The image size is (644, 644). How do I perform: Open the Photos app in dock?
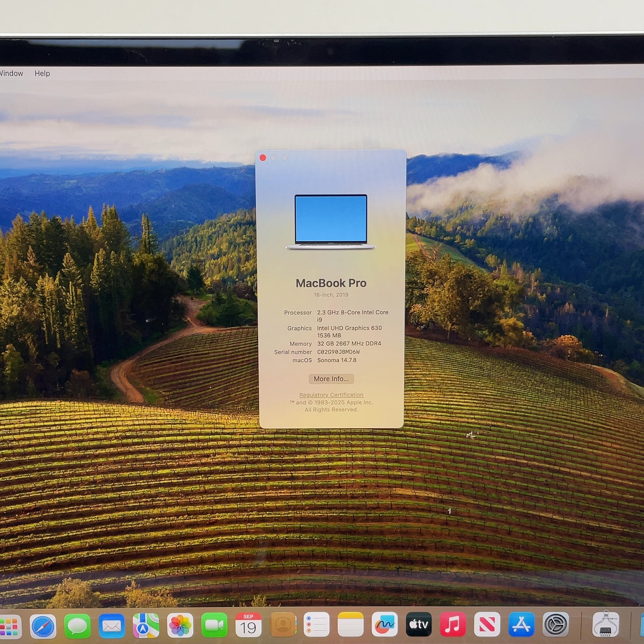tap(180, 626)
